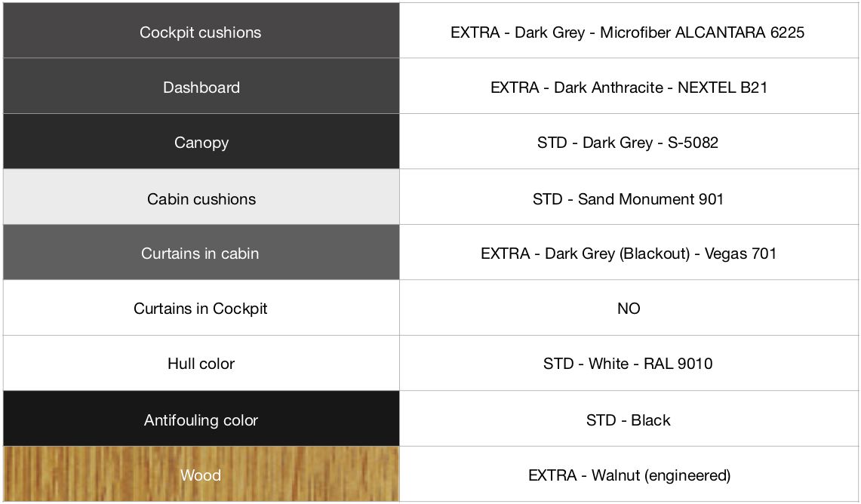Image resolution: width=861 pixels, height=504 pixels.
Task: Click the Canopy dark grey swatch cell
Action: (x=201, y=142)
